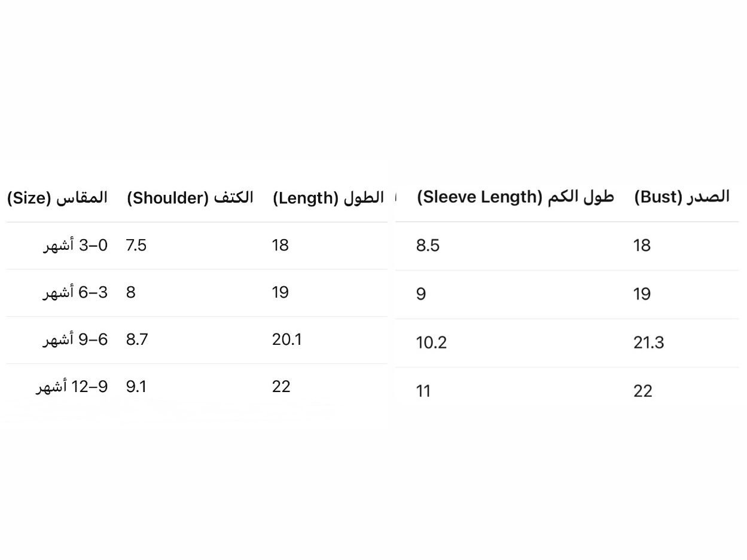Image resolution: width=747 pixels, height=560 pixels.
Task: Click the Length value 19
Action: point(280,293)
